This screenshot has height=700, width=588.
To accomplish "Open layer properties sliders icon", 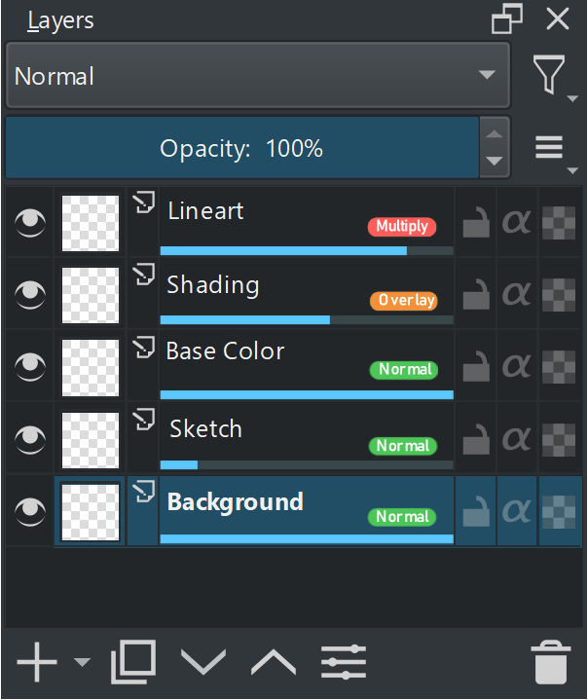I will 344,662.
